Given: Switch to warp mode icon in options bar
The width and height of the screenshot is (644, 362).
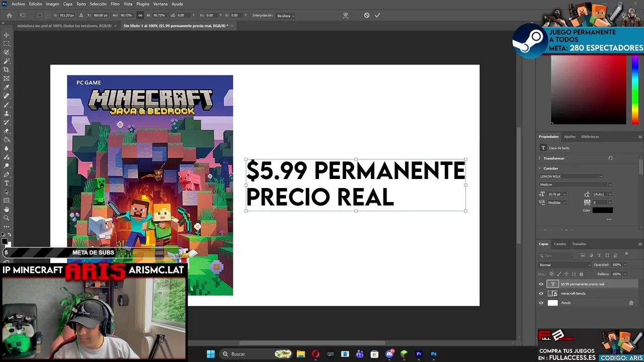Looking at the screenshot, I should click(346, 15).
